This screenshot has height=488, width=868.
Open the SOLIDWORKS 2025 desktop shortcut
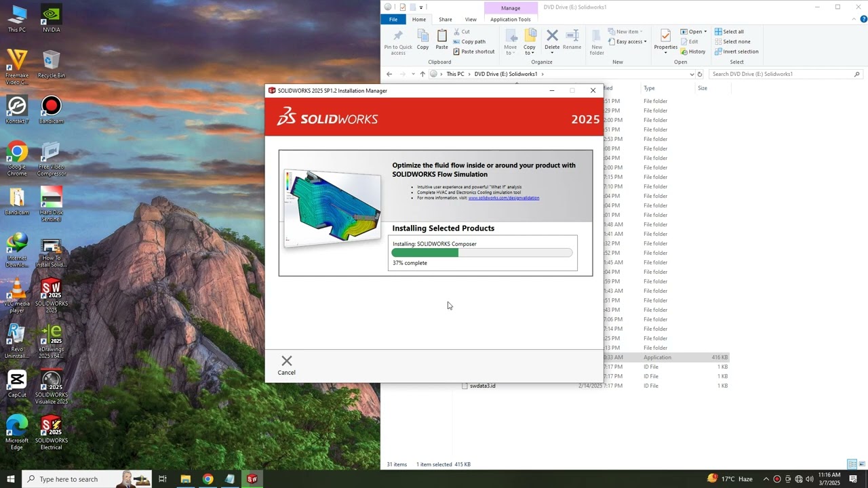(x=52, y=296)
